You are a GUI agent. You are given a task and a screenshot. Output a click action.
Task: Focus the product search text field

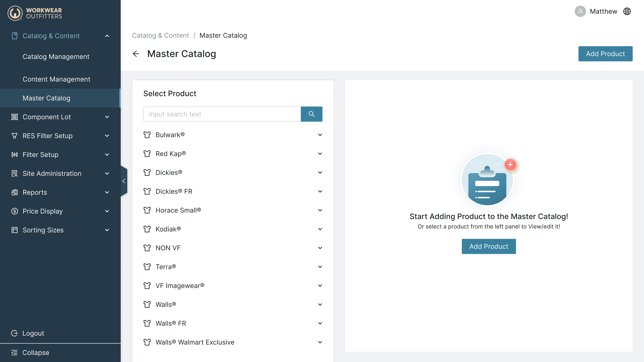click(x=222, y=114)
